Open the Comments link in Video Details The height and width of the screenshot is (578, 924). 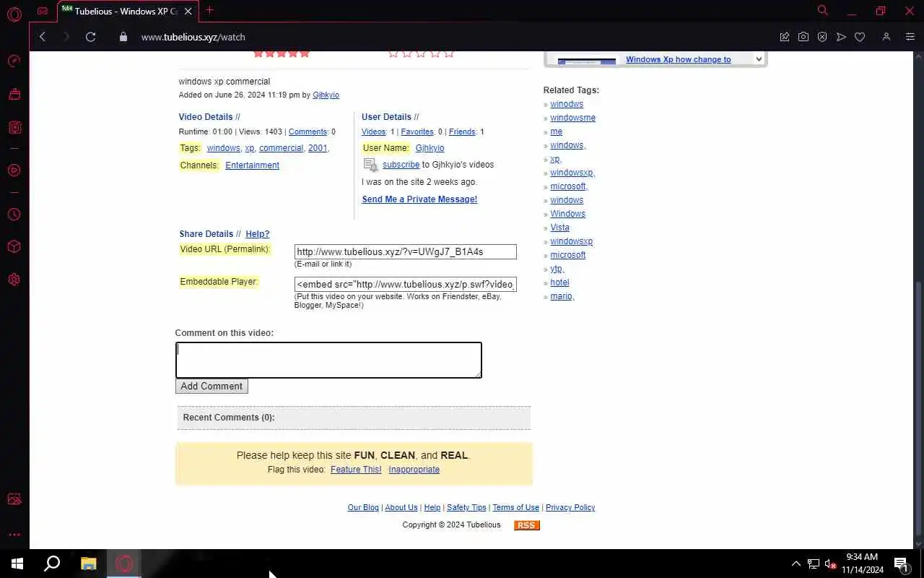coord(308,131)
